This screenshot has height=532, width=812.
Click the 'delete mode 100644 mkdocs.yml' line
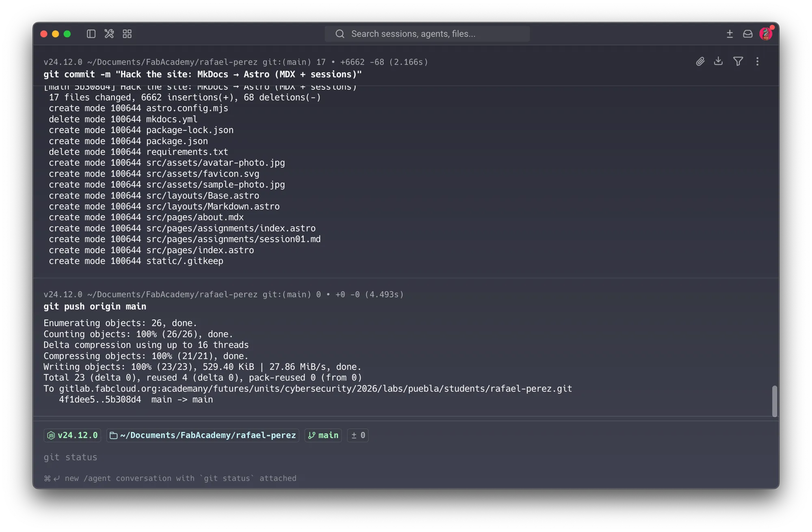click(123, 119)
